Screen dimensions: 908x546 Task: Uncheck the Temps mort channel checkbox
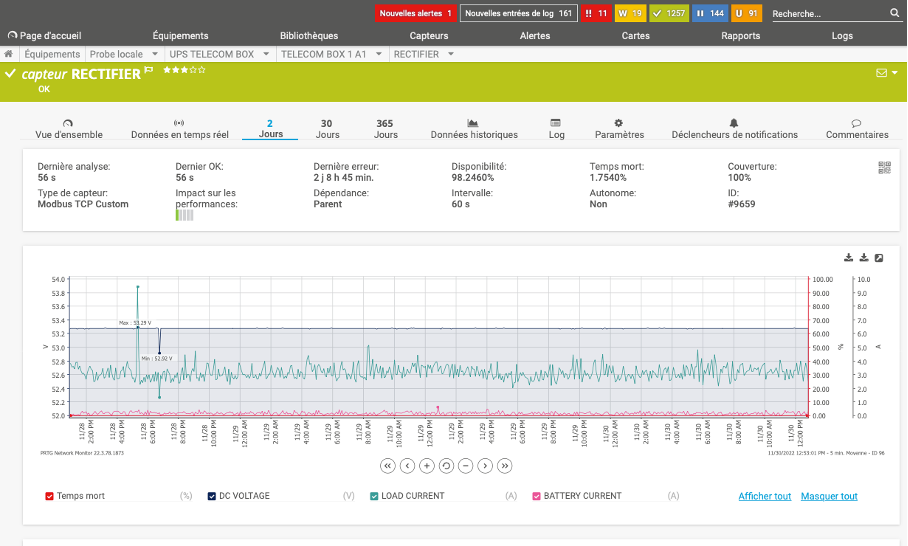point(50,496)
